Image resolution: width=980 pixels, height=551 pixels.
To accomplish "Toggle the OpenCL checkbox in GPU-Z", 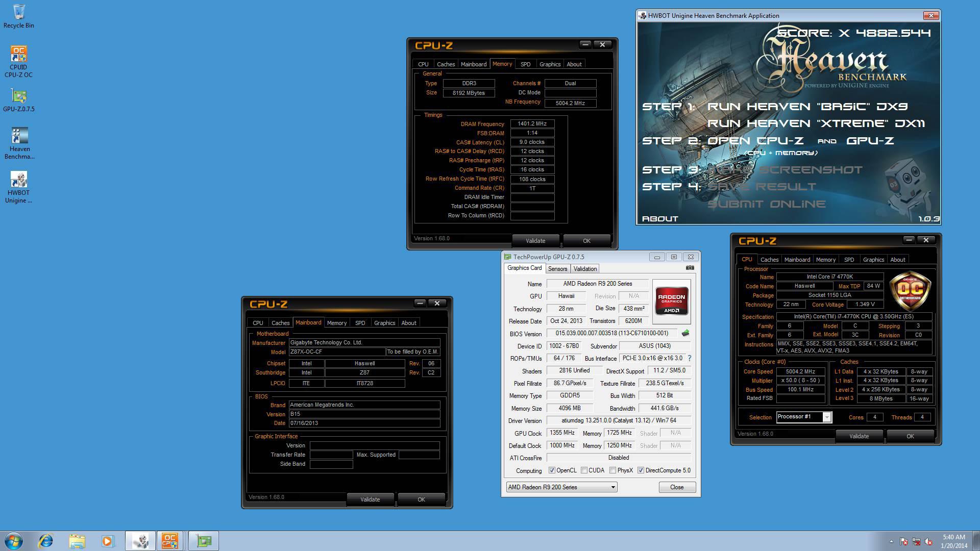I will tap(552, 470).
